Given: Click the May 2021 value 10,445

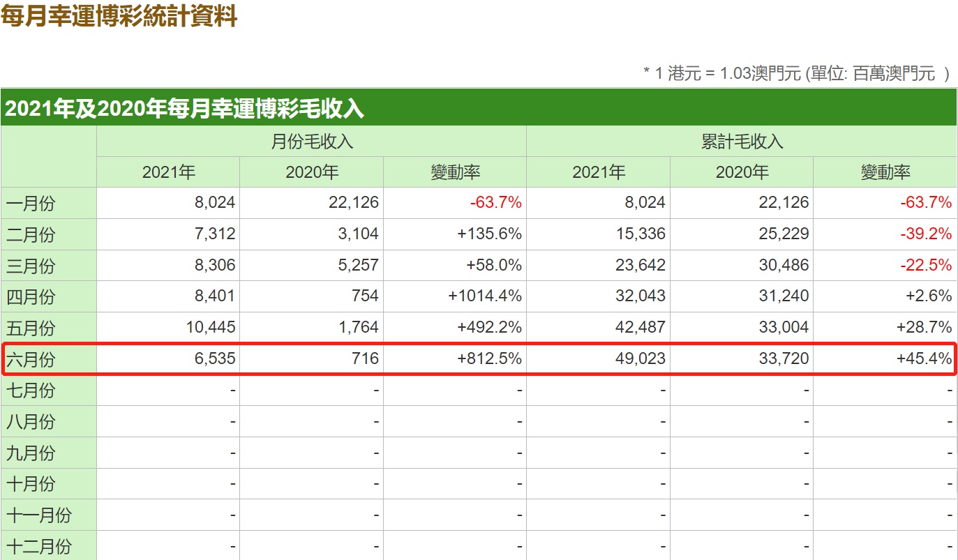Looking at the screenshot, I should pyautogui.click(x=211, y=327).
